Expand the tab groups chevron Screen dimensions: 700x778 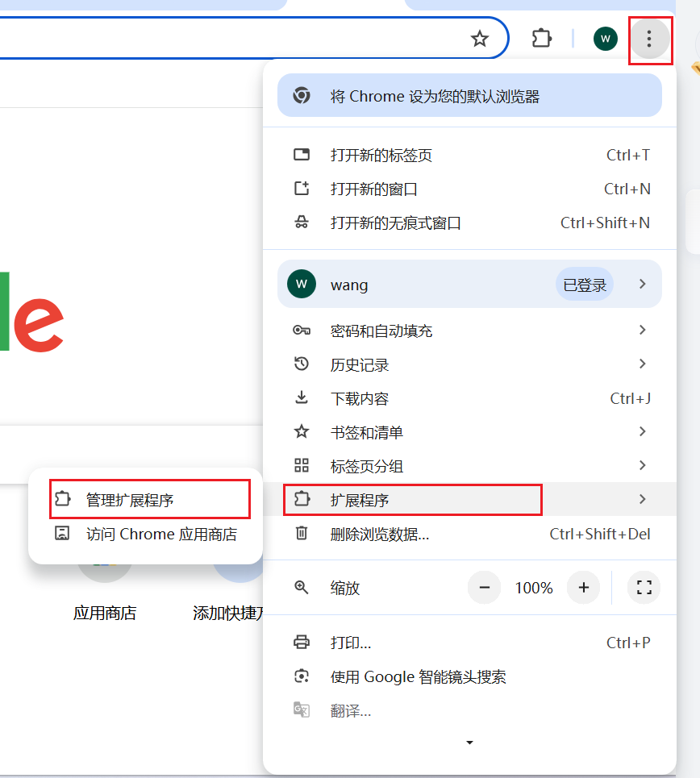(643, 465)
